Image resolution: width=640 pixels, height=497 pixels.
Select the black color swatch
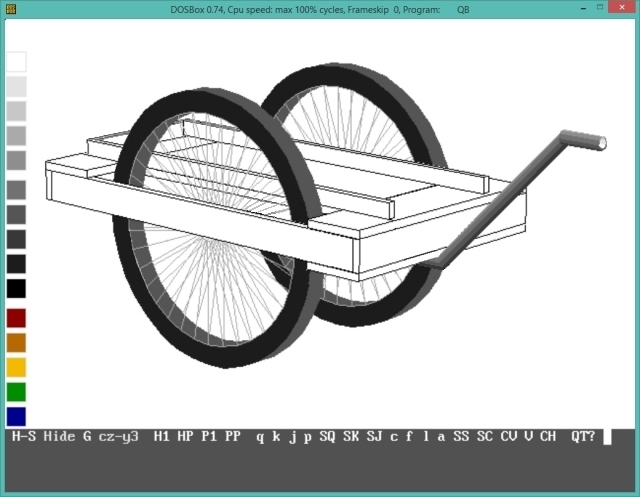click(16, 289)
